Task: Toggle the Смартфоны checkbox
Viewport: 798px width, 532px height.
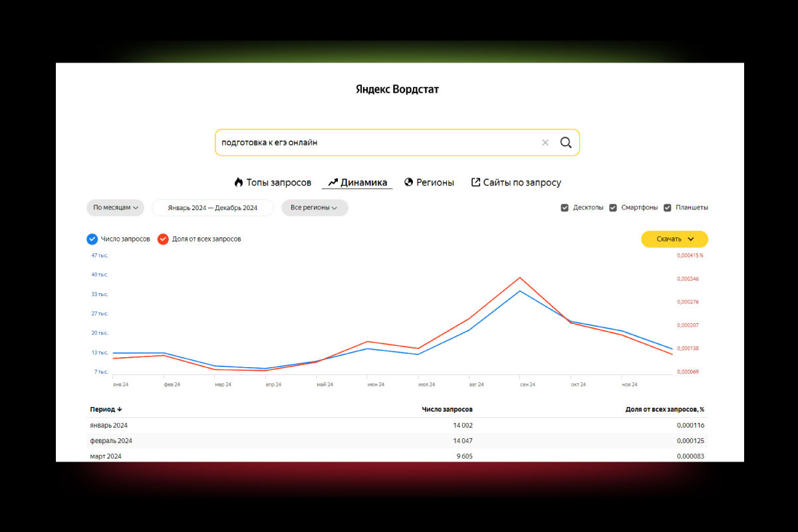Action: (x=613, y=207)
